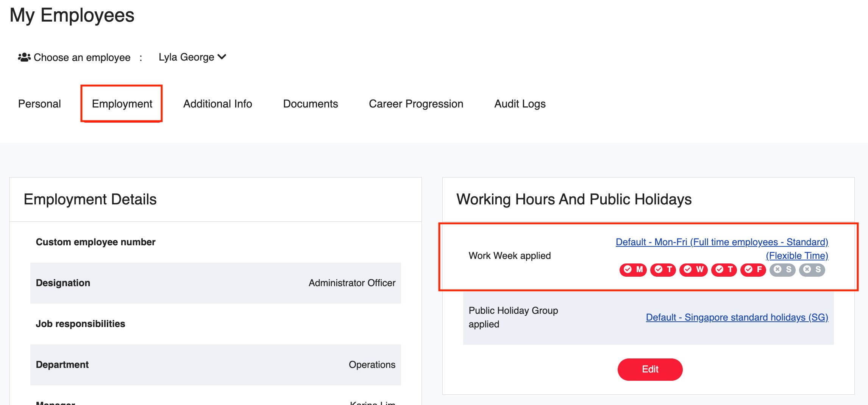Open the Lyla George employee dropdown
The height and width of the screenshot is (405, 868).
(x=192, y=57)
